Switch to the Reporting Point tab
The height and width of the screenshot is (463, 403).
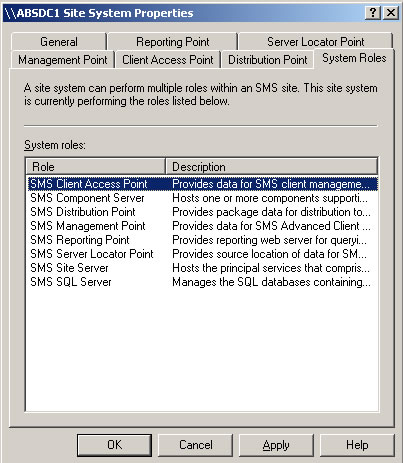(x=173, y=42)
